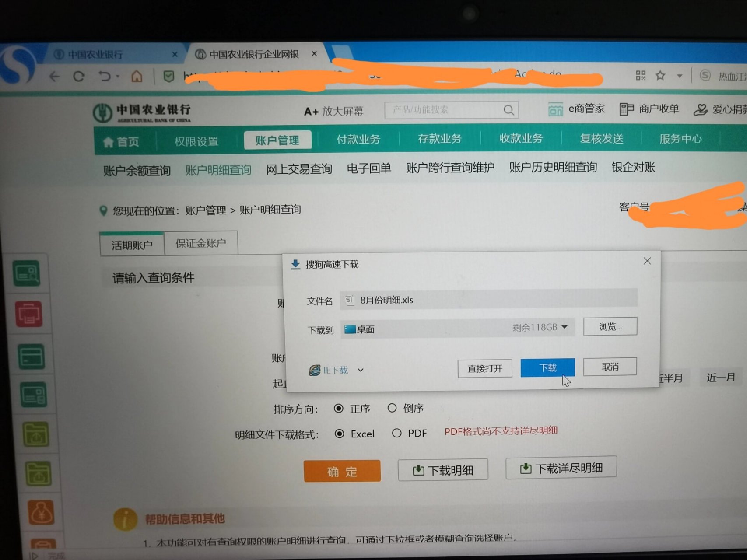Switch to 活期账户 tab
747x560 pixels.
(132, 245)
